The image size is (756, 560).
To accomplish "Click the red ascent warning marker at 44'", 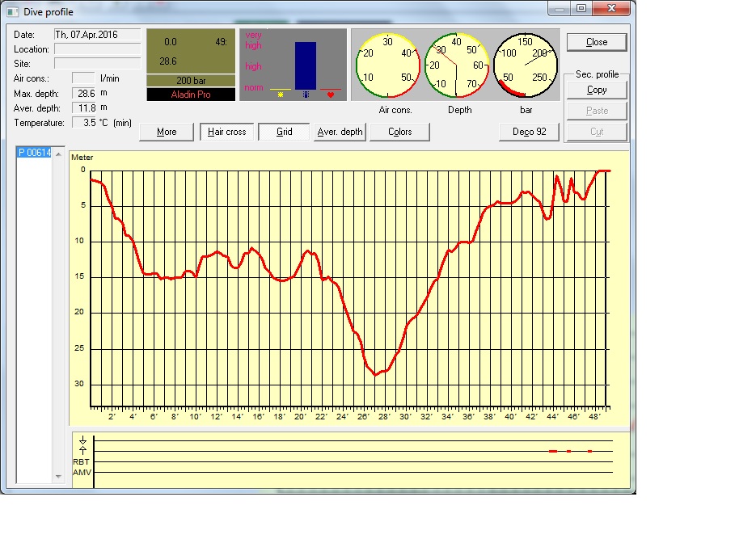I will pyautogui.click(x=553, y=451).
